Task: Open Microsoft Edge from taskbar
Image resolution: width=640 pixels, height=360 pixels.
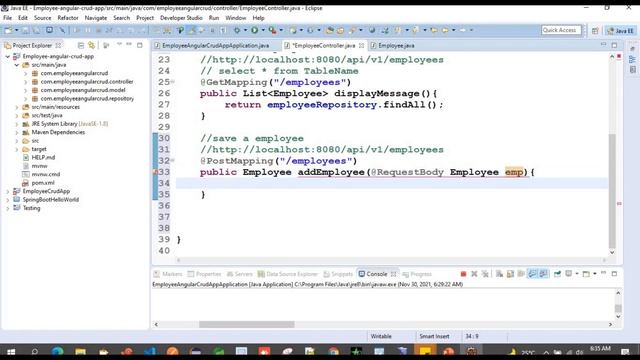Action: click(x=58, y=351)
